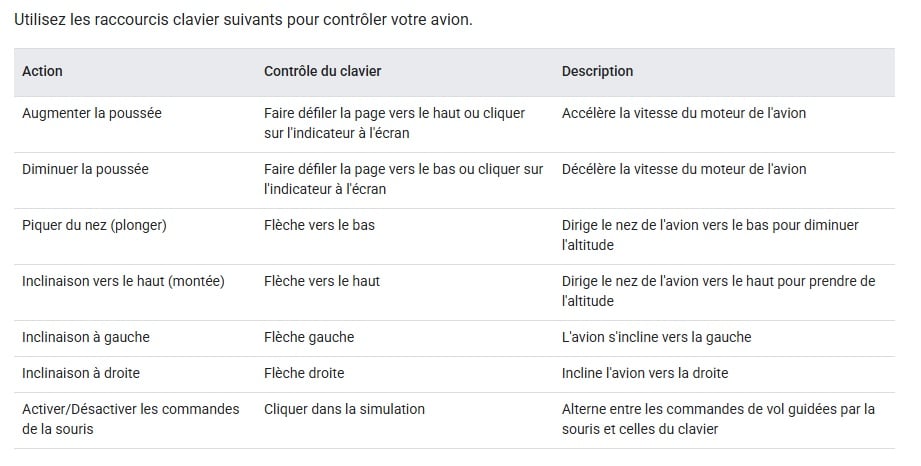Viewport: 921px width, 466px height.
Task: Click the Action column header
Action: tap(42, 71)
